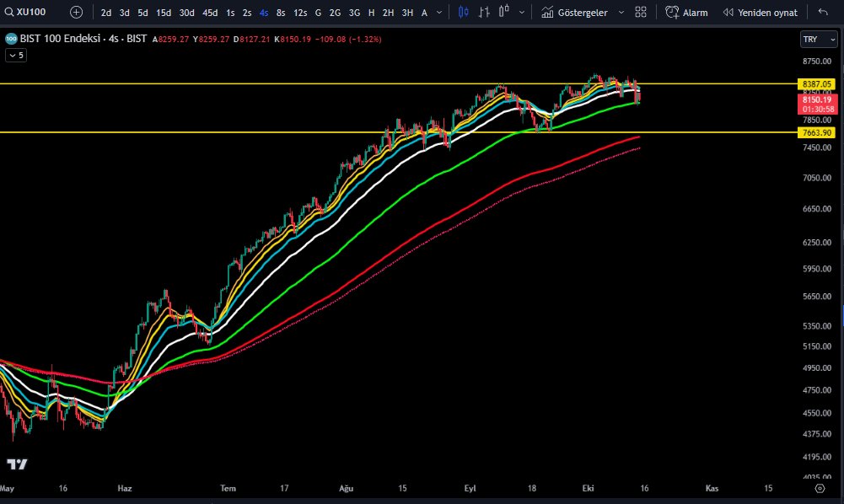This screenshot has width=844, height=504.
Task: Select the 15d timeframe
Action: point(164,13)
